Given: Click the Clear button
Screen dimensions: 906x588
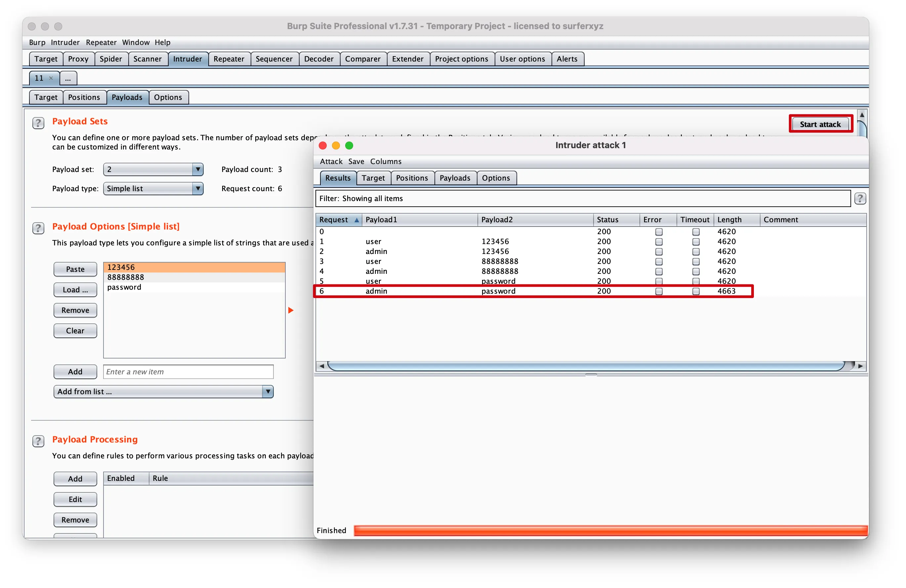Looking at the screenshot, I should point(75,331).
